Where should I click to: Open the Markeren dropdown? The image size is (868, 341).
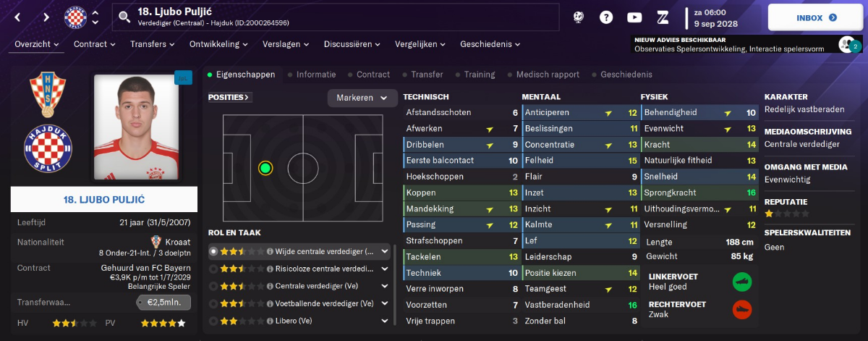tap(362, 98)
